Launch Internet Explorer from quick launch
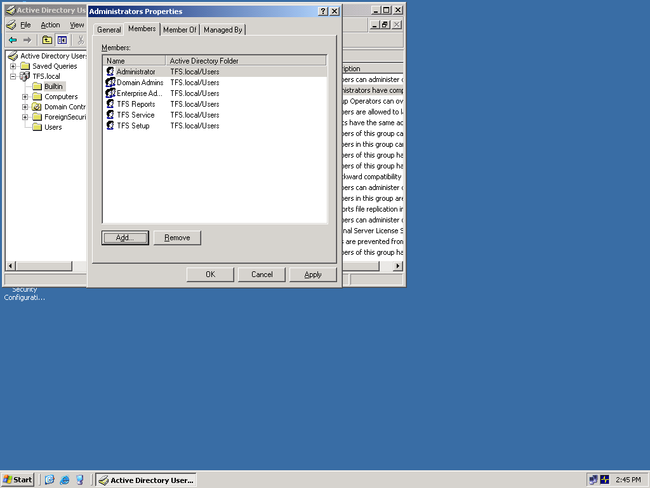Viewport: 650px width, 488px height. (x=64, y=480)
